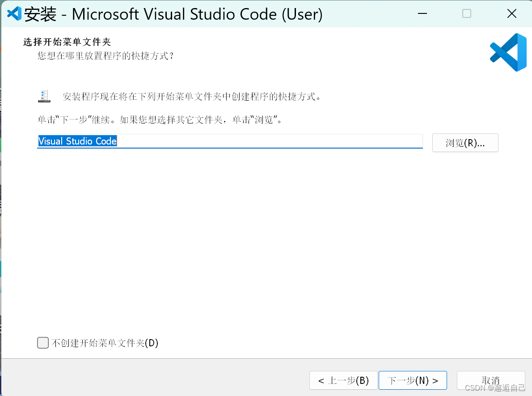Image resolution: width=532 pixels, height=396 pixels.
Task: Click the 安装程序现在将在下列开始菜单 description text
Action: click(192, 97)
